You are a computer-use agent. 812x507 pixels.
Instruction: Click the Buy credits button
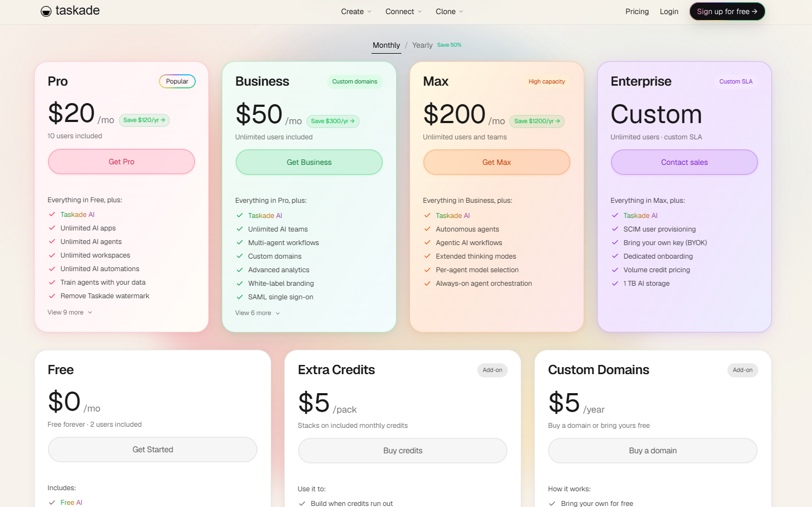pyautogui.click(x=403, y=451)
